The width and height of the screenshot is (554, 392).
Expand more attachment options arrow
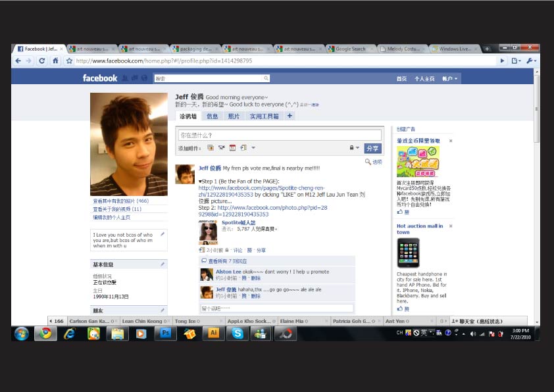click(x=253, y=147)
